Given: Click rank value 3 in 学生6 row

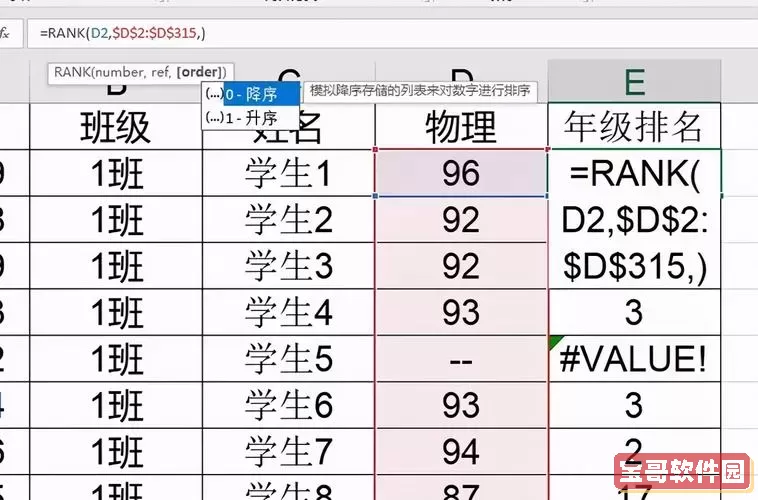Looking at the screenshot, I should (634, 405).
